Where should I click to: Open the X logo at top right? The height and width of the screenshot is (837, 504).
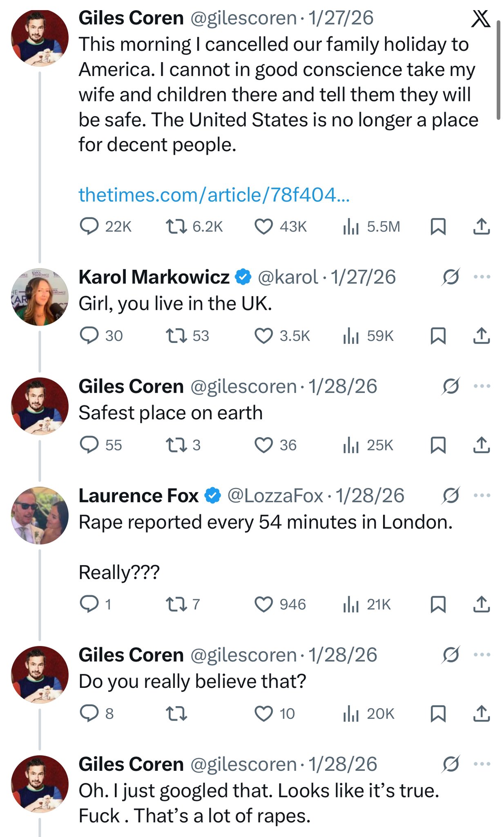point(480,19)
